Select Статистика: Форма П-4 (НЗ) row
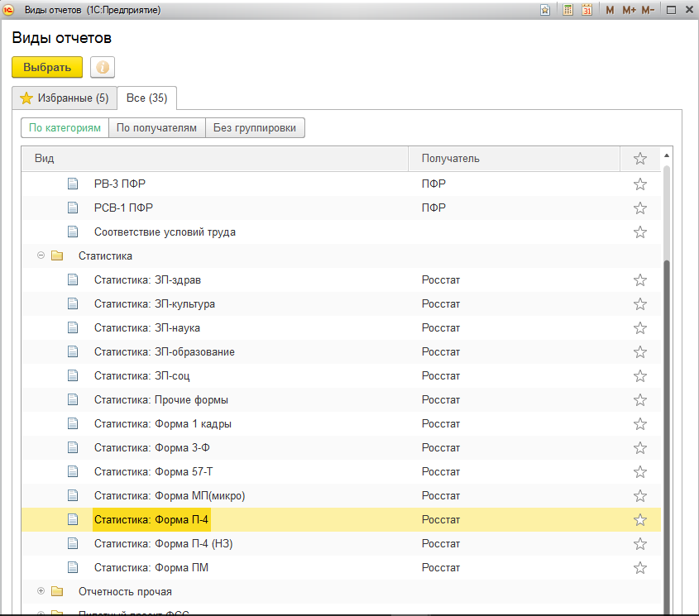This screenshot has width=699, height=616. [341, 544]
